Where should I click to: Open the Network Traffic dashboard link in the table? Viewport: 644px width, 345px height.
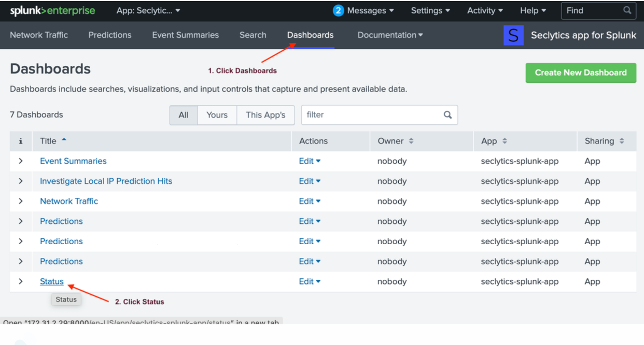69,201
